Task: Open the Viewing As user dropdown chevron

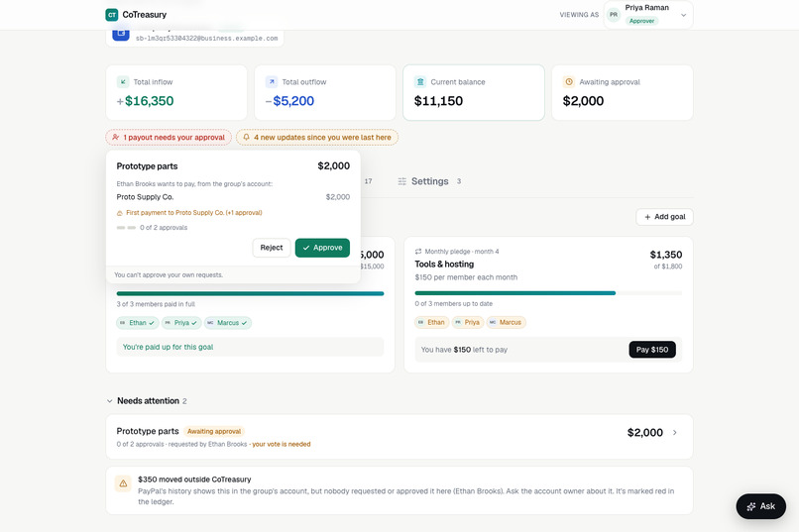Action: 683,15
